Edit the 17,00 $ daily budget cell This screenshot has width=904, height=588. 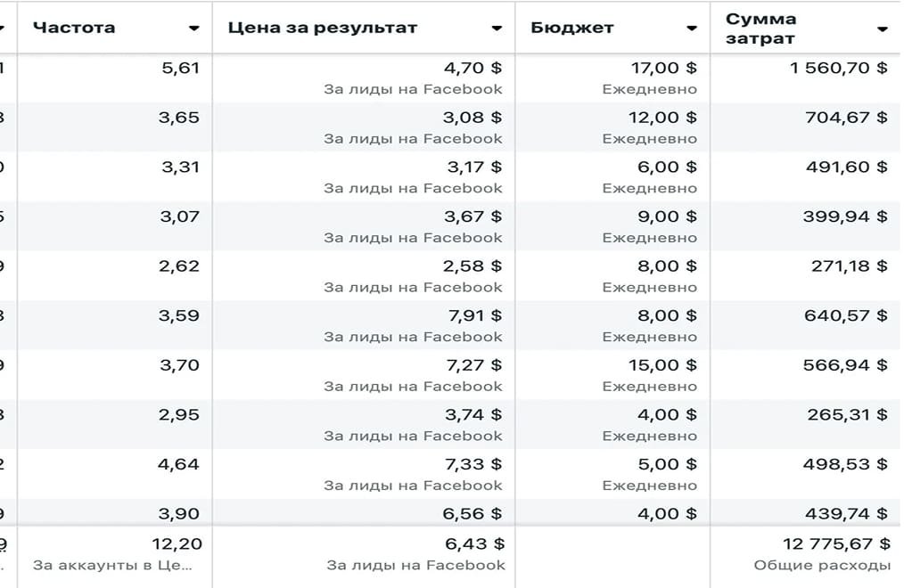point(662,68)
